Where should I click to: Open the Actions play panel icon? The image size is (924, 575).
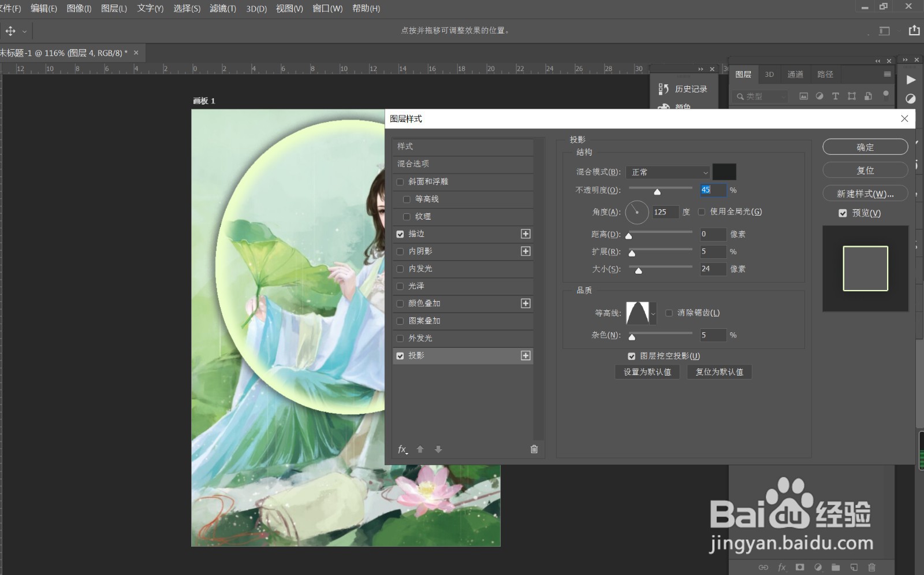click(911, 80)
